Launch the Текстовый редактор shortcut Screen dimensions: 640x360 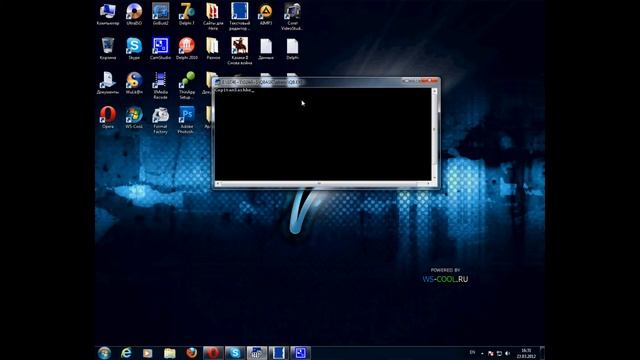click(x=239, y=17)
